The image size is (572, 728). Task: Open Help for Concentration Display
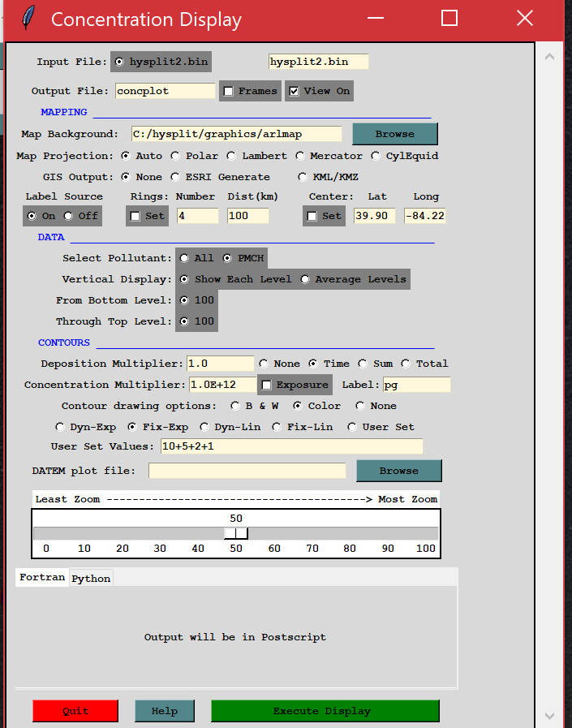(165, 711)
